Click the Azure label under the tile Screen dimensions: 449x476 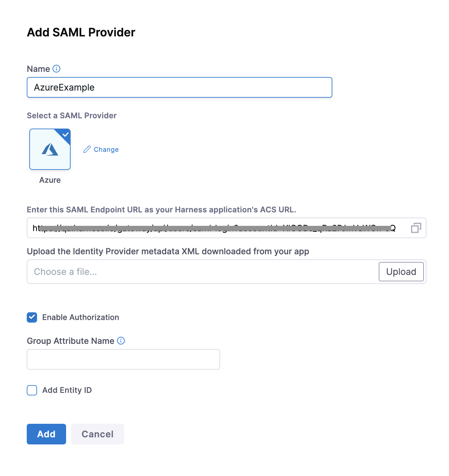coord(50,180)
